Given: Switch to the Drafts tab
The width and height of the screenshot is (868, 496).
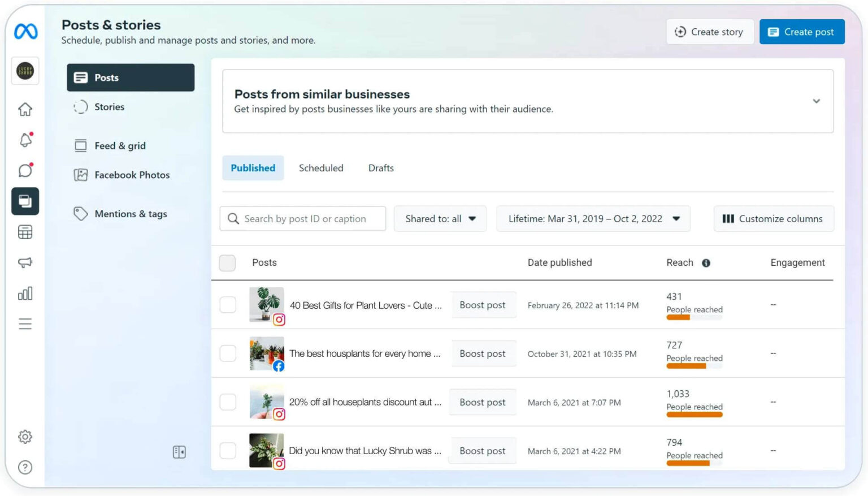Looking at the screenshot, I should (380, 168).
